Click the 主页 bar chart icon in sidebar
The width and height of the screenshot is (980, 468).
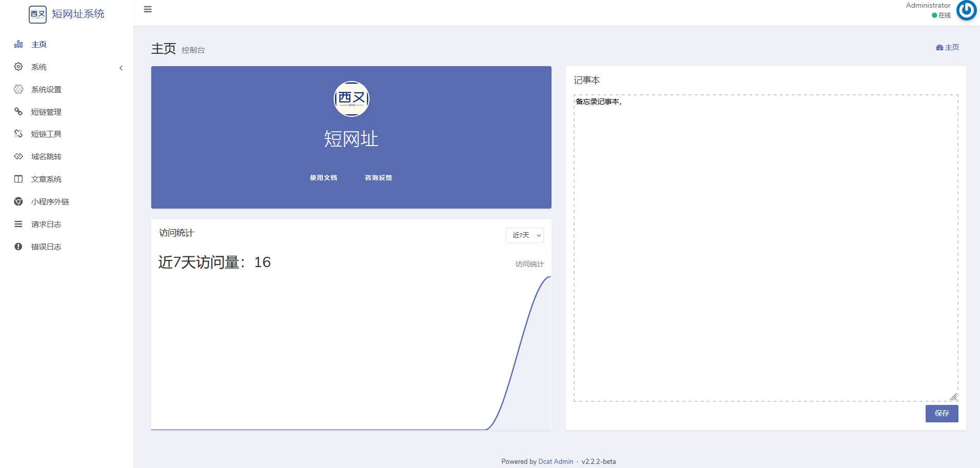[18, 44]
